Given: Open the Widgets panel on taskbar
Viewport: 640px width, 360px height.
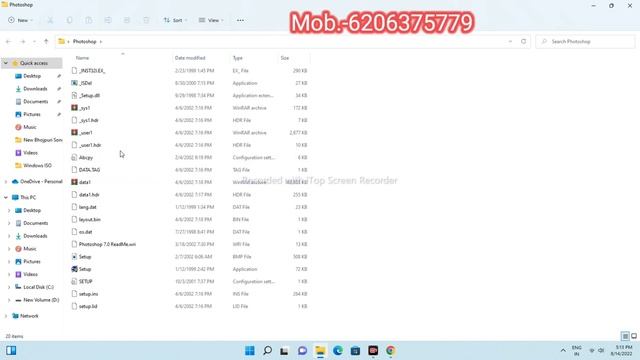Looking at the screenshot, I should point(11,351).
